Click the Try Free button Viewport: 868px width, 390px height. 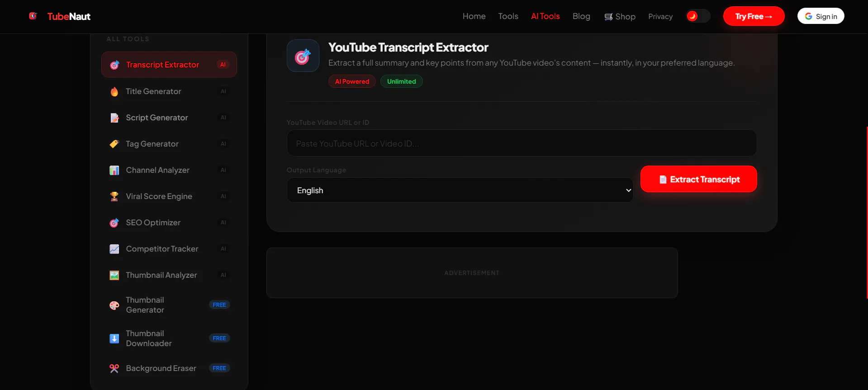pyautogui.click(x=754, y=16)
